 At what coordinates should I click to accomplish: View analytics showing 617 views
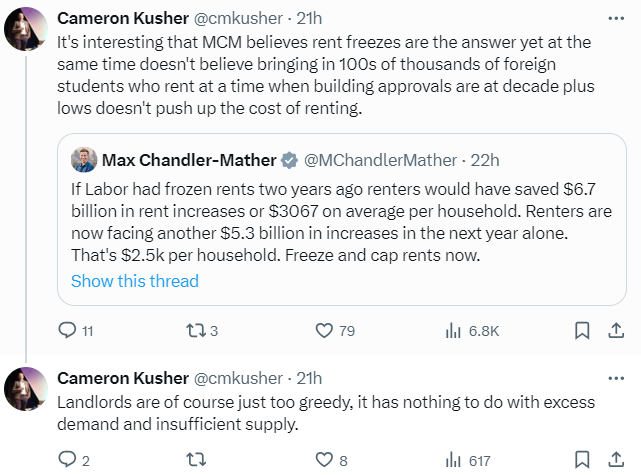point(453,460)
